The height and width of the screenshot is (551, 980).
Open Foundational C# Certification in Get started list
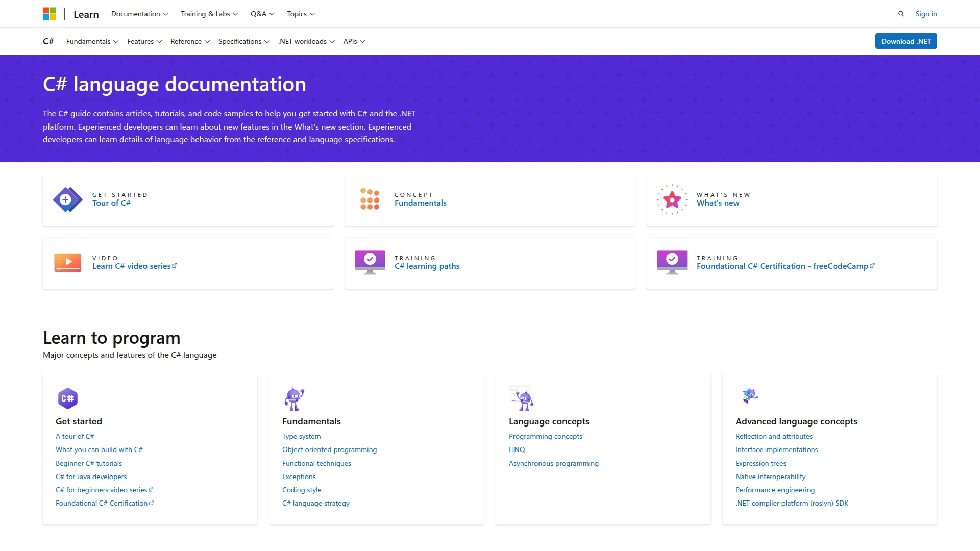click(x=105, y=503)
